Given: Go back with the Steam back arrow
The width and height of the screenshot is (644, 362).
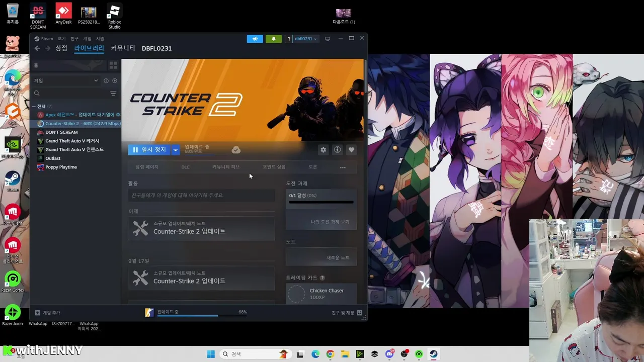Looking at the screenshot, I should (x=37, y=48).
